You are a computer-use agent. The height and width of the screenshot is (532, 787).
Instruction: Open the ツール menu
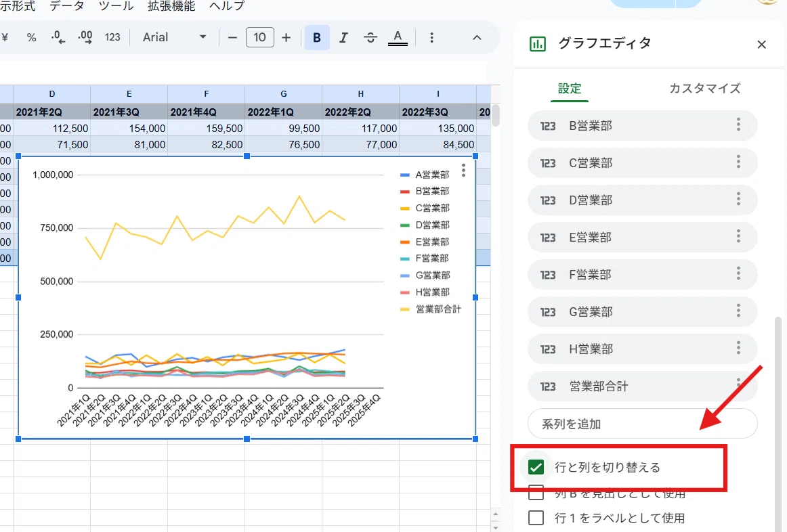[x=116, y=6]
